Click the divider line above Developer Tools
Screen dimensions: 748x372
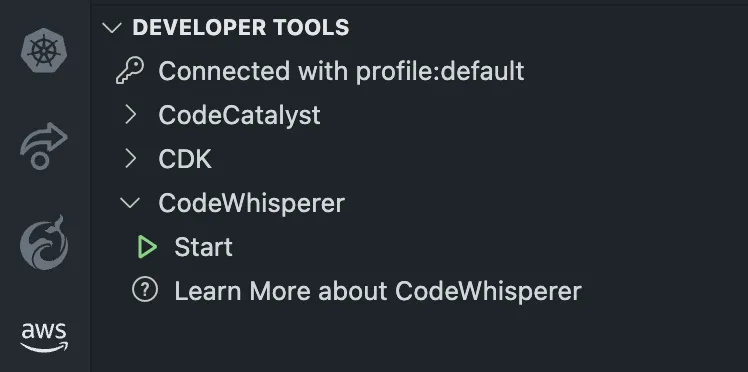click(x=419, y=4)
